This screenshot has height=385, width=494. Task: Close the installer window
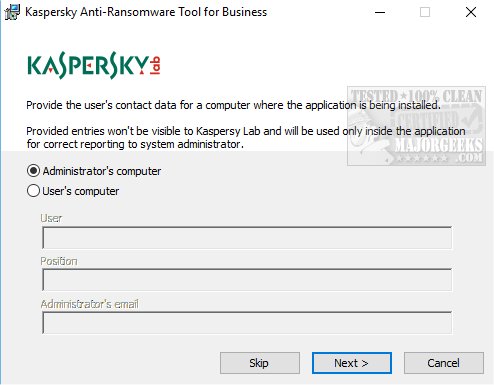[x=471, y=12]
